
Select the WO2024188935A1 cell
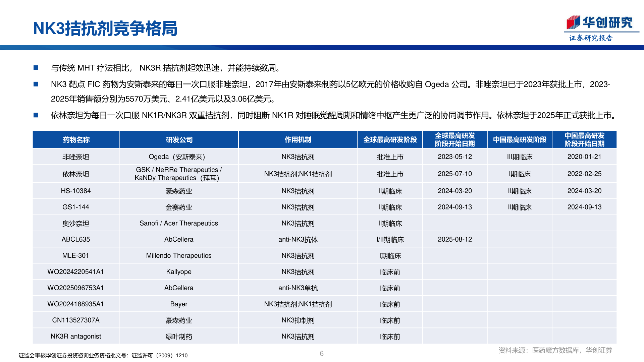76,304
